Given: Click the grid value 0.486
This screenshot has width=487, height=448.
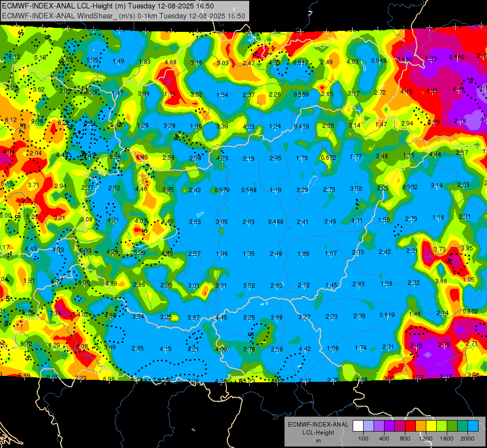Looking at the screenshot, I should tap(276, 222).
